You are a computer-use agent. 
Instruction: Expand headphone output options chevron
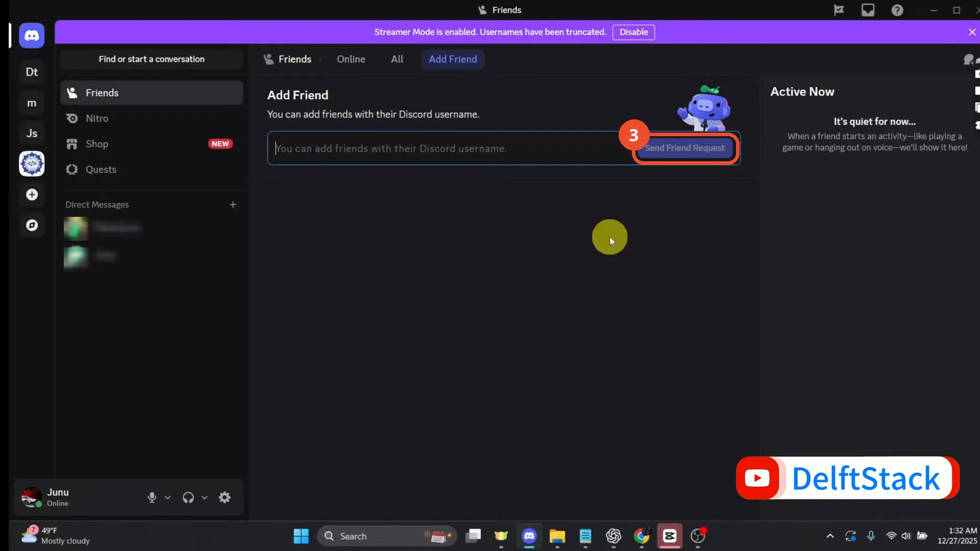pos(204,497)
